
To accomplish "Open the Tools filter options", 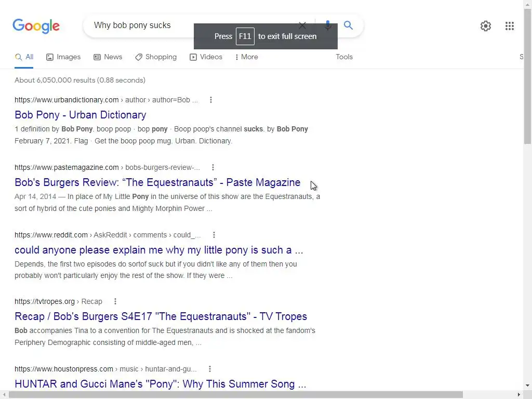I will click(344, 57).
